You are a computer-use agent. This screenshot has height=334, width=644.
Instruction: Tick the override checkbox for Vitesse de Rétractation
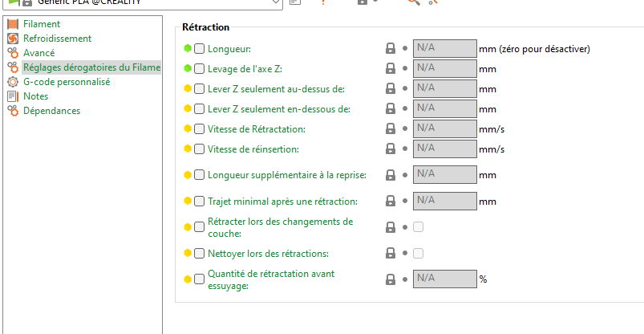199,128
